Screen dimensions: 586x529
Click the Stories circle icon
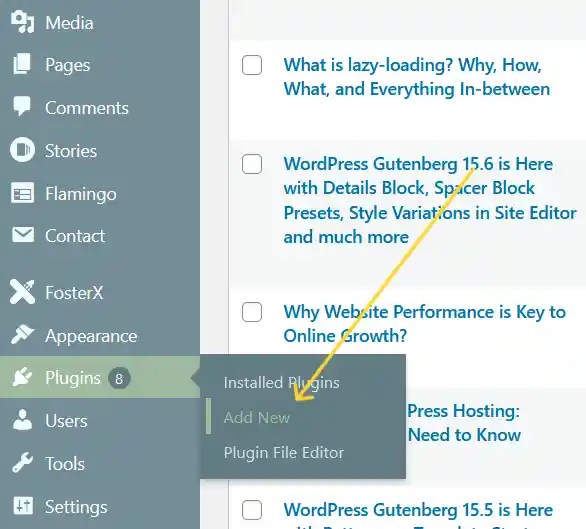click(22, 150)
